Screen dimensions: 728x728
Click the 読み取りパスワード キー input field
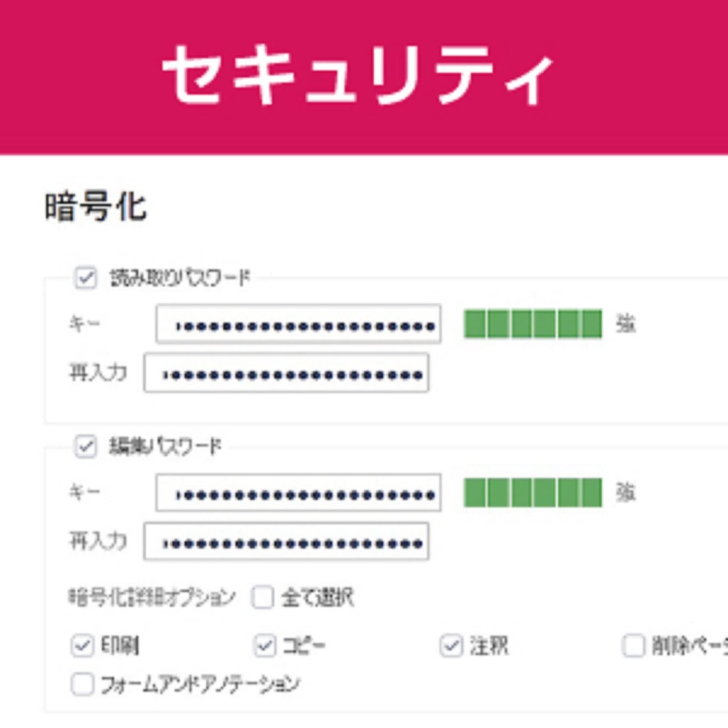298,324
